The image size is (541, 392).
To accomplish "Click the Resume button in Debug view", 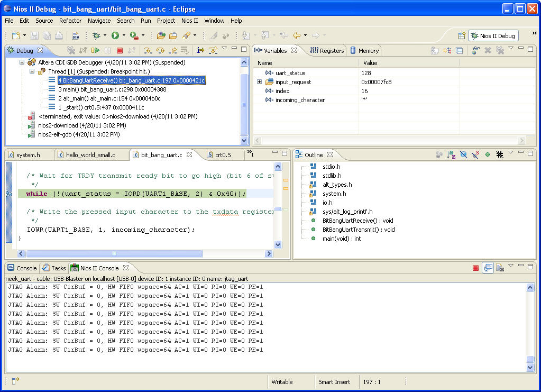I will pyautogui.click(x=95, y=51).
